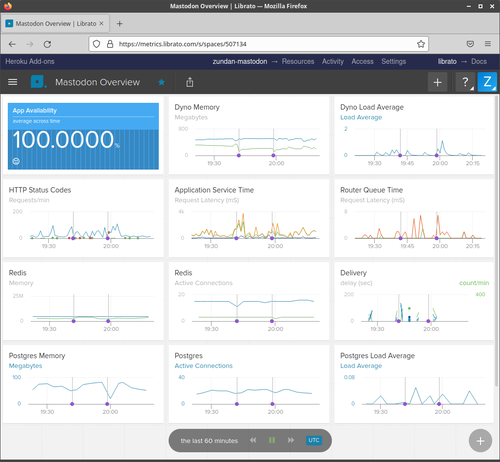The height and width of the screenshot is (462, 500).
Task: Open the 'the last 60 minutes' time range
Action: [209, 441]
